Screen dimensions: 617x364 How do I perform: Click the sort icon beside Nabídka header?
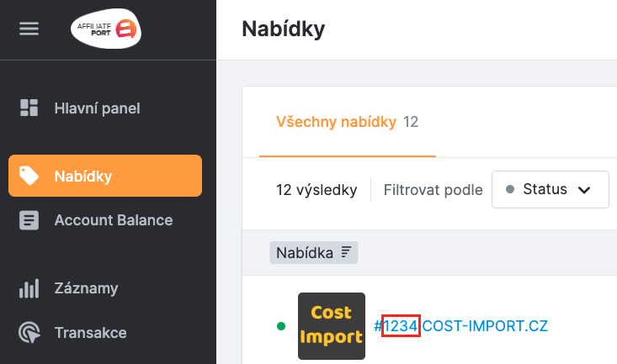coord(346,252)
